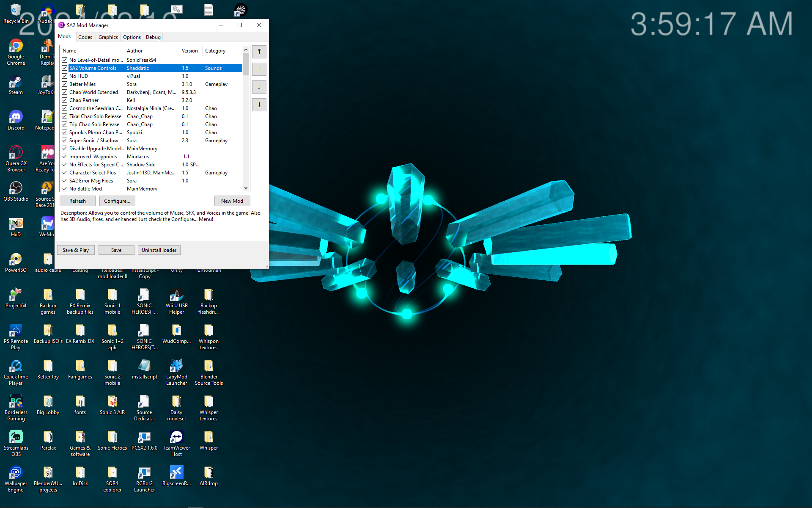Viewport: 812px width, 508px height.
Task: Move selected mod to bottom of list
Action: pos(259,105)
